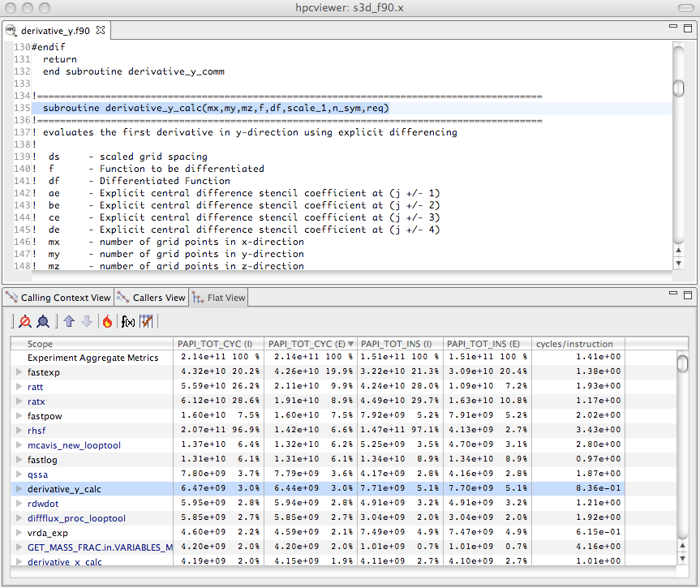This screenshot has height=588, width=700.
Task: Expand the rhsf tree node
Action: point(19,431)
